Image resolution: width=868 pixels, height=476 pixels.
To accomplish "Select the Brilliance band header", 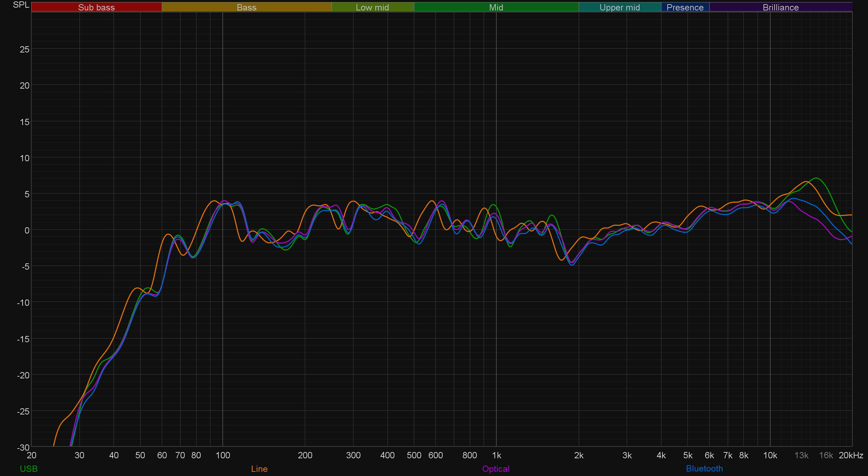I will [x=781, y=7].
